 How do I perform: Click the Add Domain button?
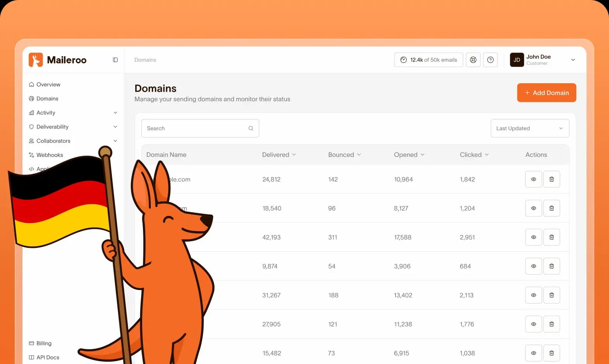click(x=547, y=93)
